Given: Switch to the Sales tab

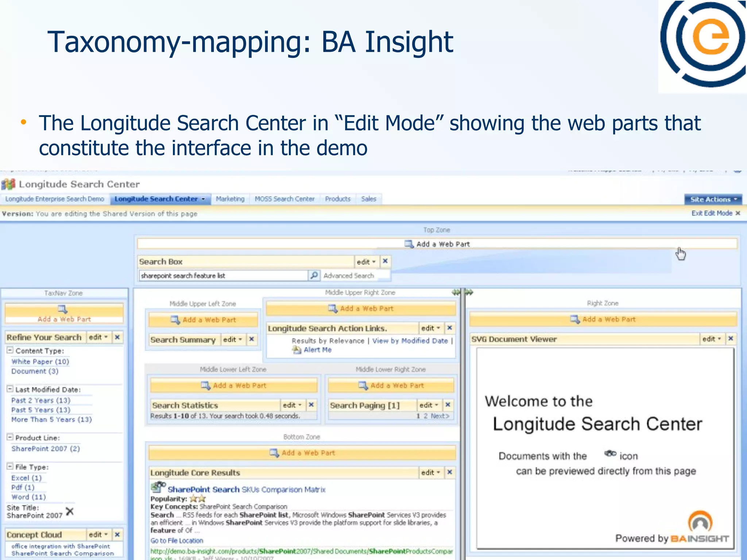Looking at the screenshot, I should [x=369, y=199].
